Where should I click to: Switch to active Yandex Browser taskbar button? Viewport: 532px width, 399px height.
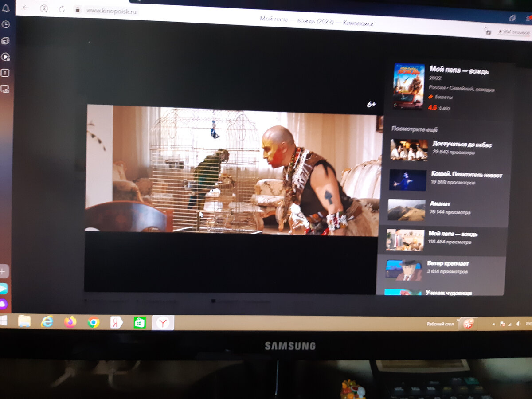click(163, 323)
